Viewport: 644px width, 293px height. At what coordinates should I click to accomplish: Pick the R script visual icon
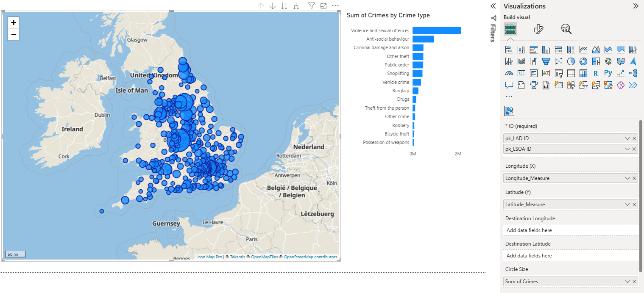[x=596, y=73]
